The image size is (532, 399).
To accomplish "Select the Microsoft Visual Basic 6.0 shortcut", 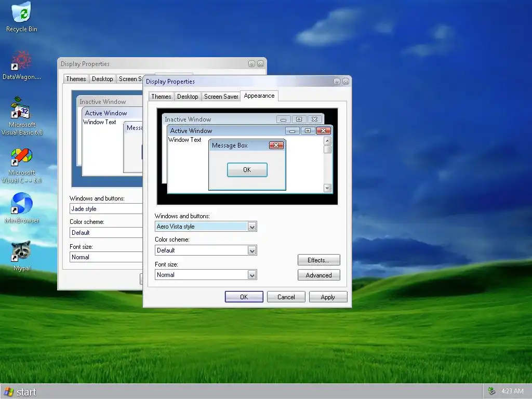I will 21,116.
